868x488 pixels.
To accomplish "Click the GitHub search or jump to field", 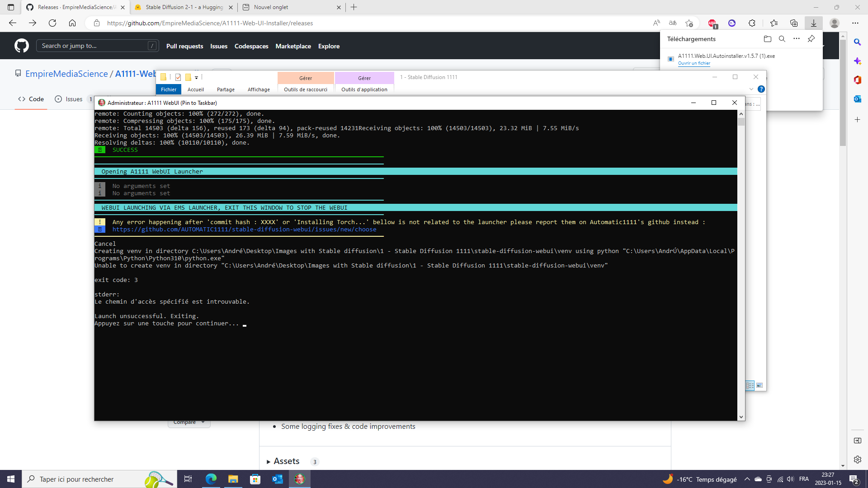I will [x=97, y=46].
